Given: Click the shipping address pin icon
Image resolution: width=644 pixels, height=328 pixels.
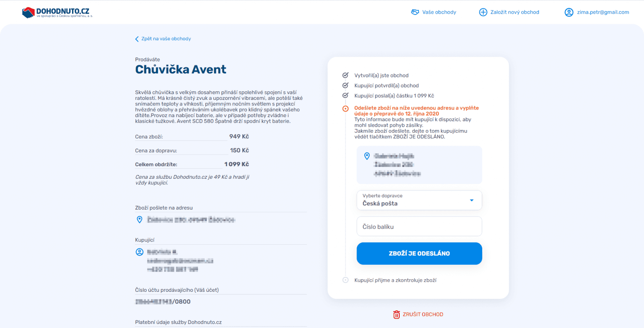Looking at the screenshot, I should [x=140, y=219].
